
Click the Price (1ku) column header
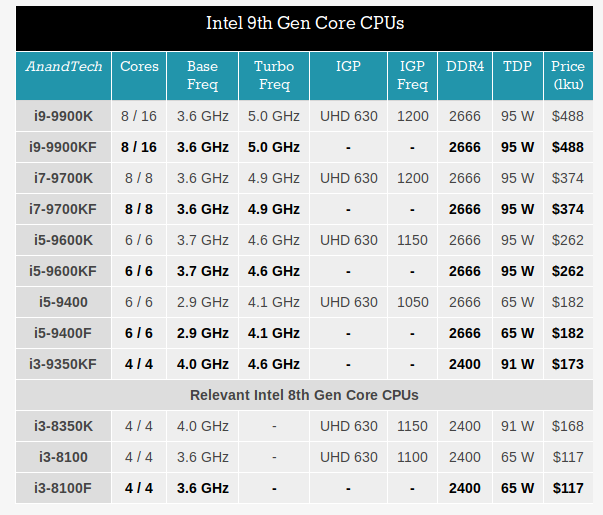568,76
